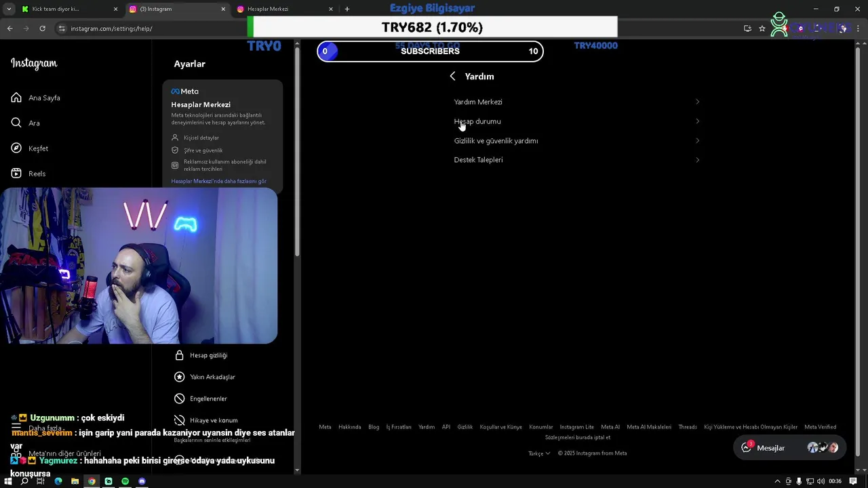Click the Instagram logo wordmark
This screenshot has width=868, height=488.
click(x=34, y=64)
